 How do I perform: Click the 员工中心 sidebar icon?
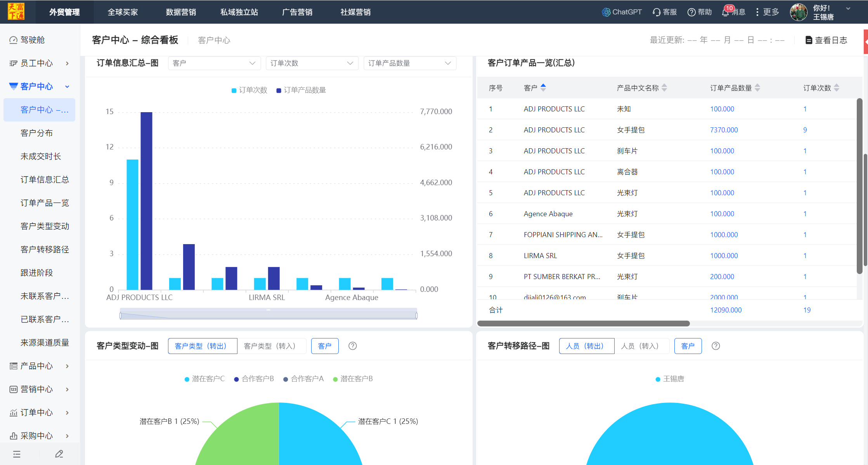tap(14, 63)
